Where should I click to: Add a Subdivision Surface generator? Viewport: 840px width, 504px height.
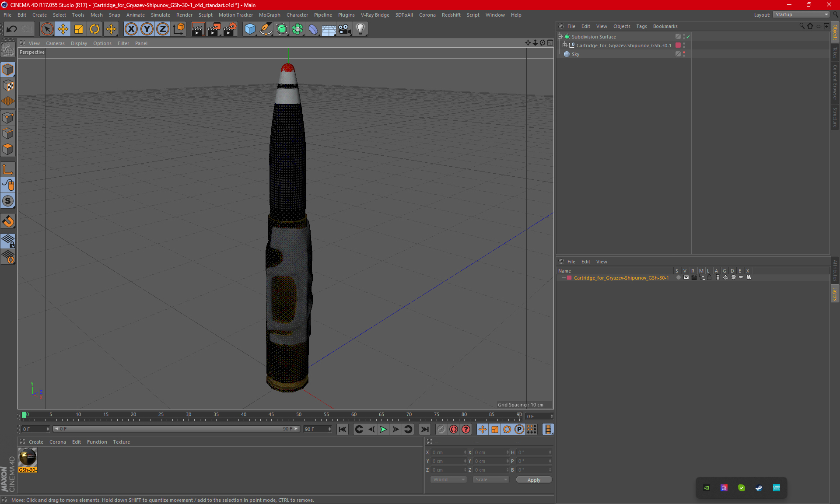point(282,29)
